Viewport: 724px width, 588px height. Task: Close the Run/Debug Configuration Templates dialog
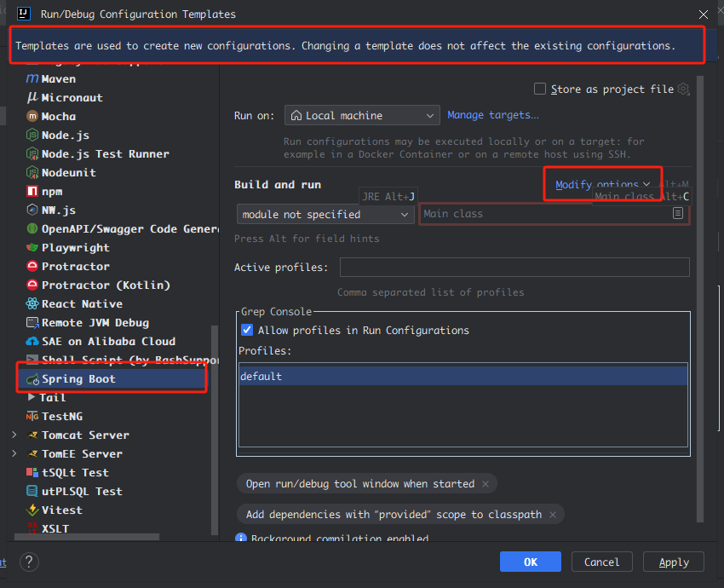click(x=704, y=14)
